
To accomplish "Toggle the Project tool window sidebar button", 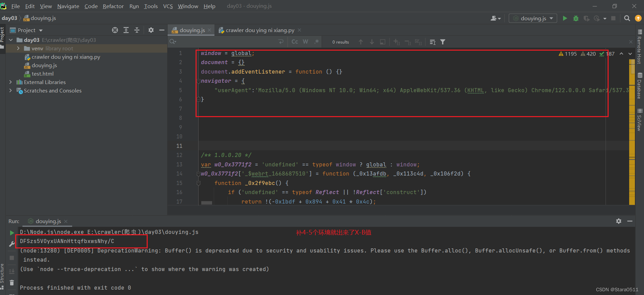I will [2, 38].
